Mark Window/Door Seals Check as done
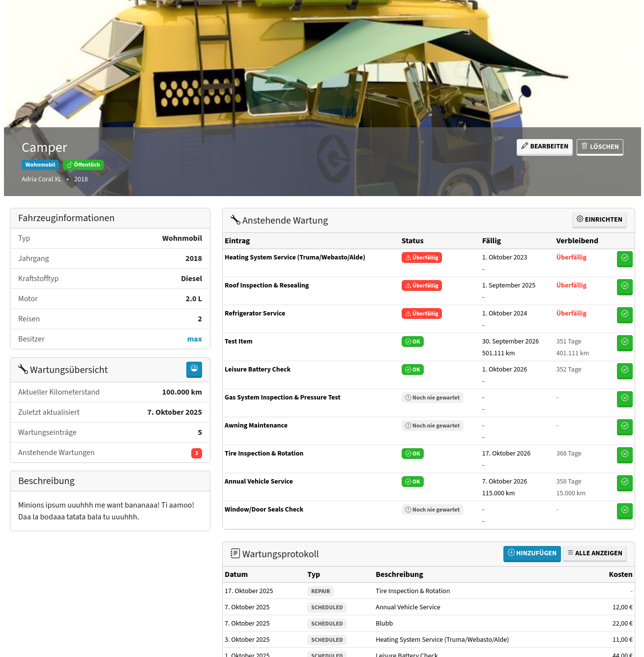Viewport: 644px width, 657px height. click(624, 511)
